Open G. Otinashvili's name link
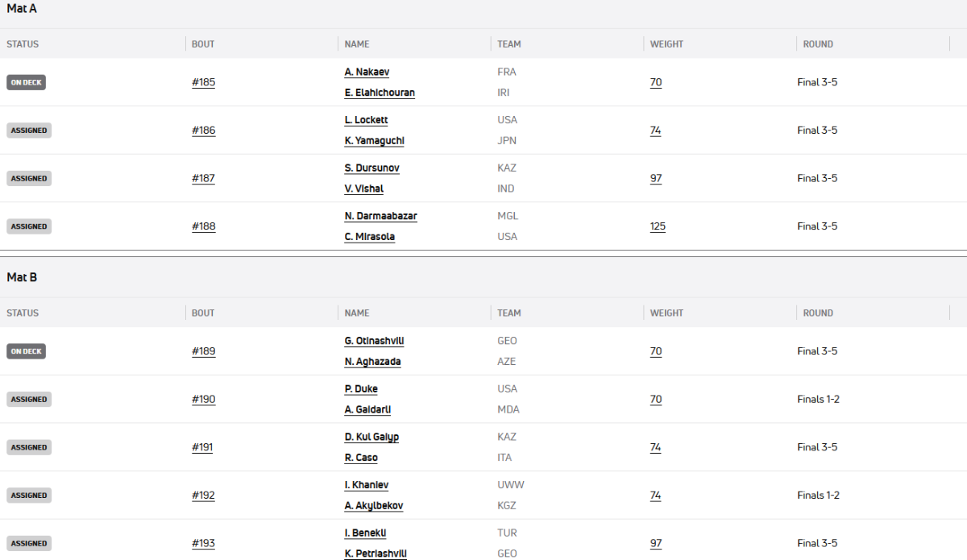This screenshot has height=560, width=967. pos(374,341)
